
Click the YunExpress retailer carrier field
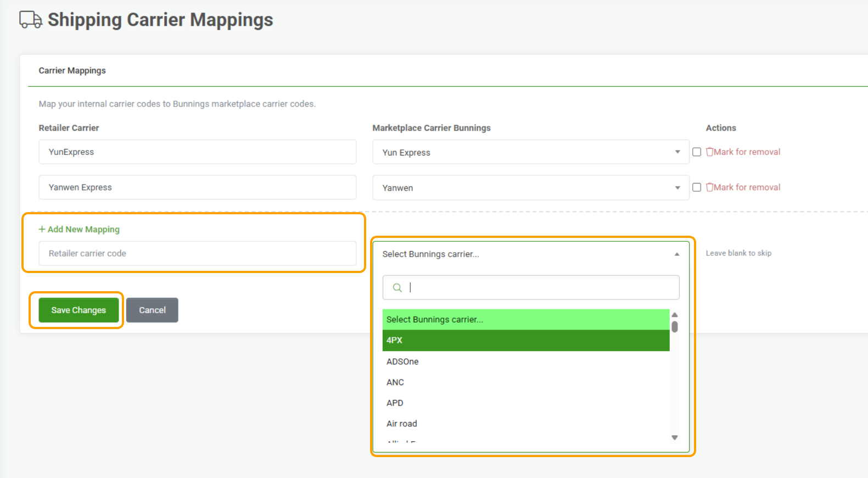pos(198,152)
